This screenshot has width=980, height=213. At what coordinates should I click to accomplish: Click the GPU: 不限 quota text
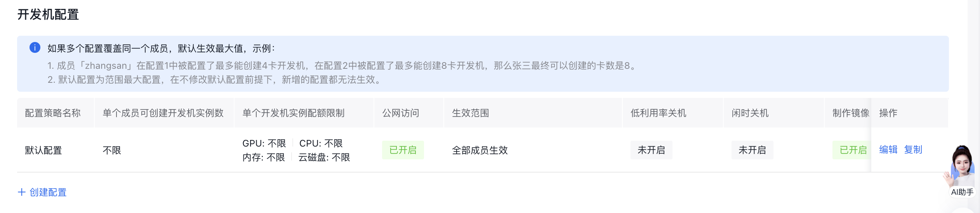pyautogui.click(x=264, y=143)
